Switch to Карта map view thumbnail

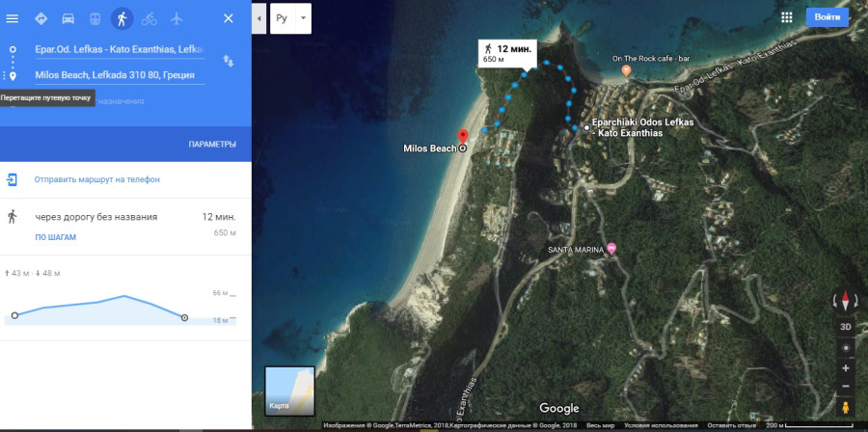pos(289,391)
